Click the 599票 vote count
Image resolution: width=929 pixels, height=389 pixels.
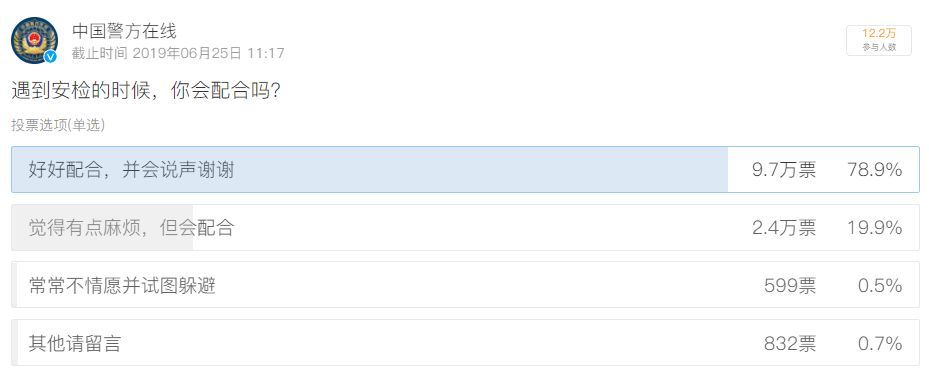[790, 285]
